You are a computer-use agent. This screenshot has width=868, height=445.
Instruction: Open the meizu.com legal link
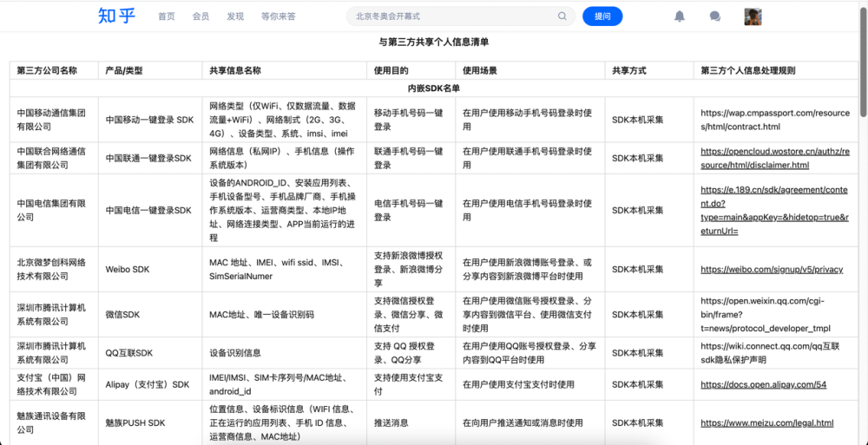pos(766,422)
